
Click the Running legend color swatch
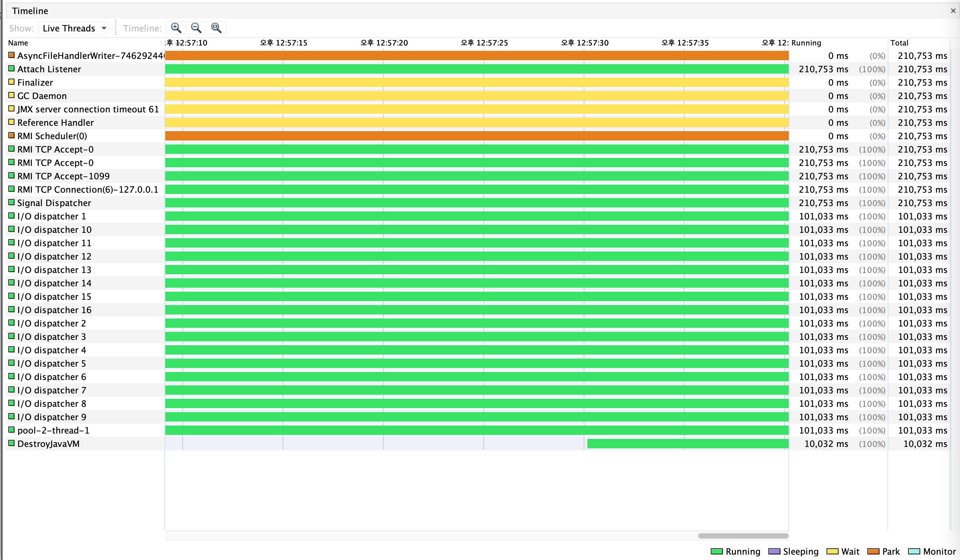click(716, 551)
